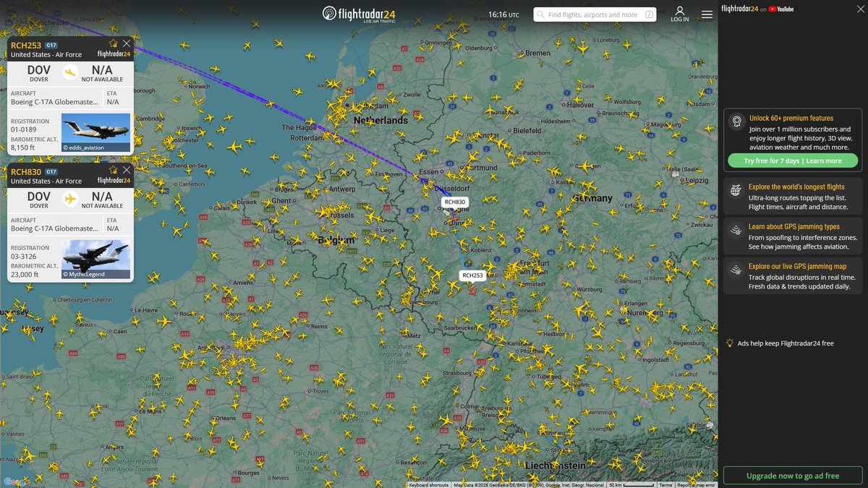This screenshot has width=868, height=488.
Task: Click barometric altitude 23,000 ft value
Action: pyautogui.click(x=25, y=275)
